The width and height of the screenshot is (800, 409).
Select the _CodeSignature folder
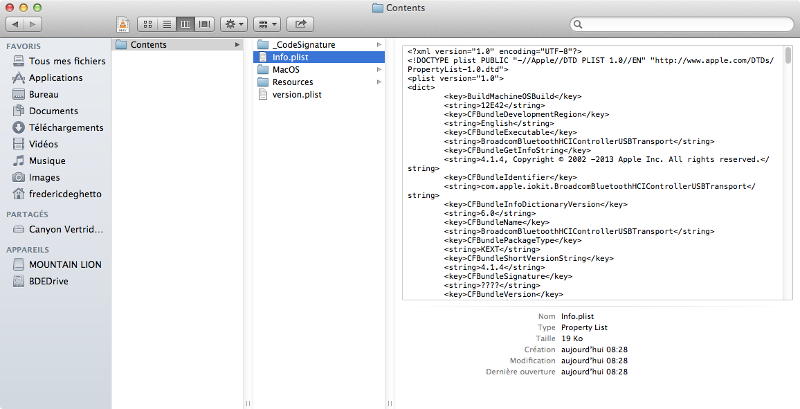[x=319, y=45]
